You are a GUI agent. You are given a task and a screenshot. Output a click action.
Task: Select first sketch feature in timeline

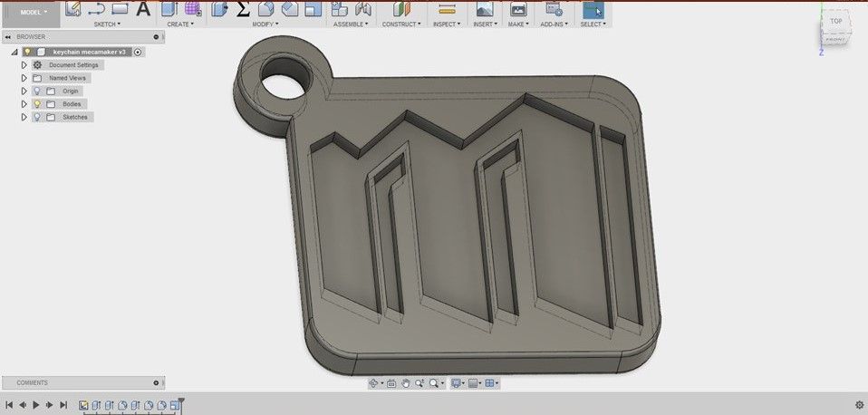pos(83,406)
